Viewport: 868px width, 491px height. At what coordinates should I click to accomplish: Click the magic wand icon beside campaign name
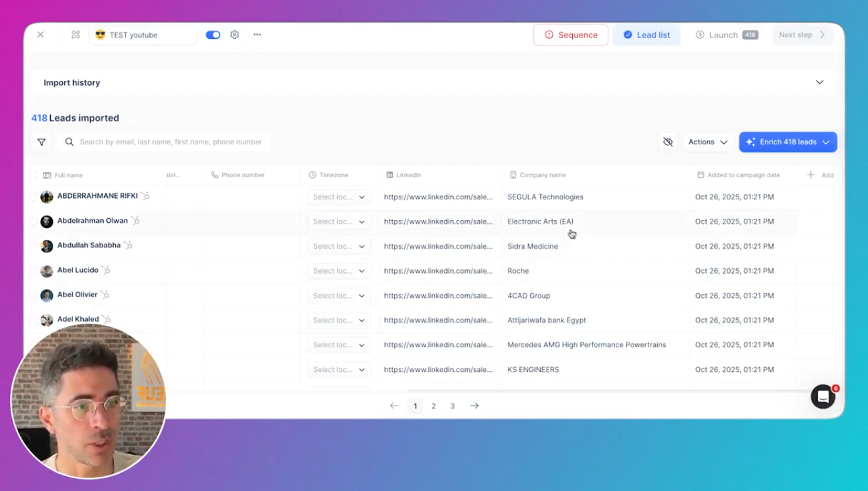pos(76,35)
